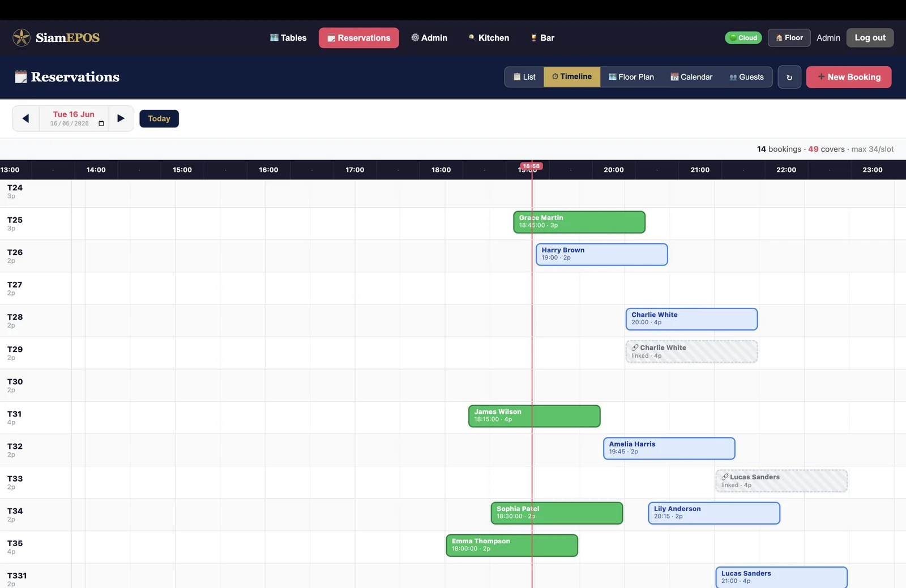This screenshot has height=588, width=906.
Task: Click the Admin user label
Action: pos(828,38)
